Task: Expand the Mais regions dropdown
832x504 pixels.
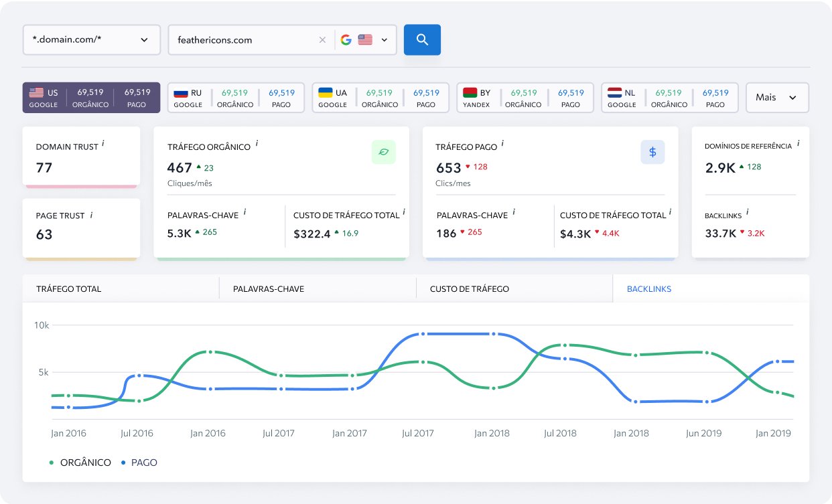Action: point(777,98)
